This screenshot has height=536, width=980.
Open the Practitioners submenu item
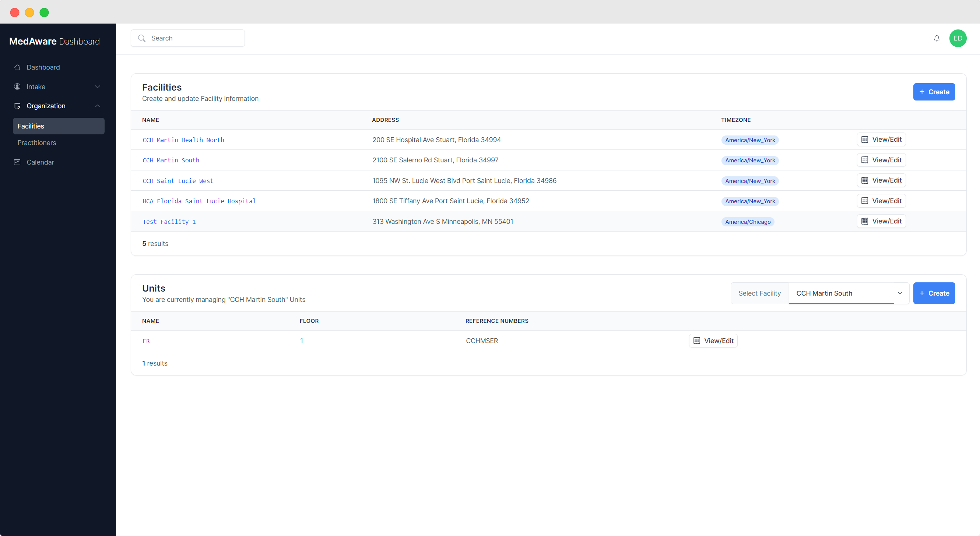(37, 143)
